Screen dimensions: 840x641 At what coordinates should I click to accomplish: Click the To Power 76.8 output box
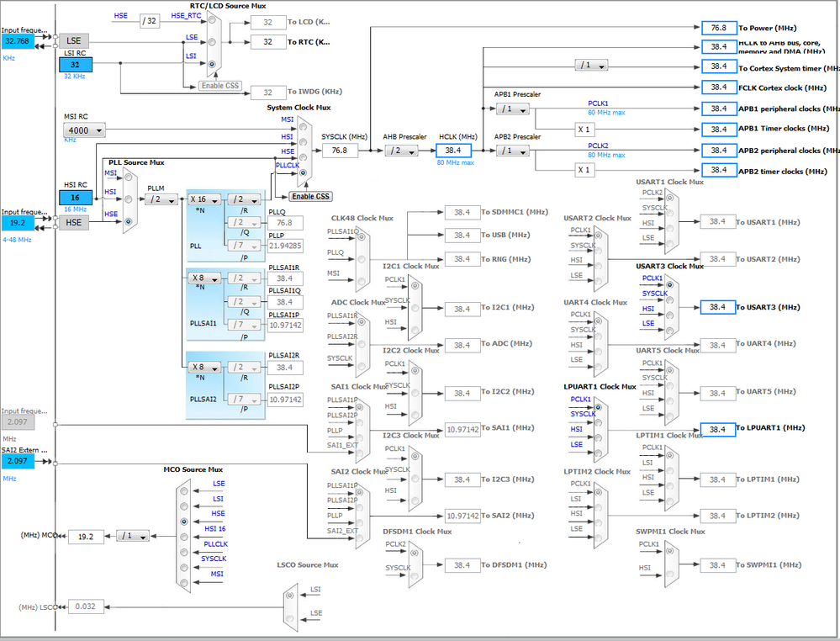point(719,28)
